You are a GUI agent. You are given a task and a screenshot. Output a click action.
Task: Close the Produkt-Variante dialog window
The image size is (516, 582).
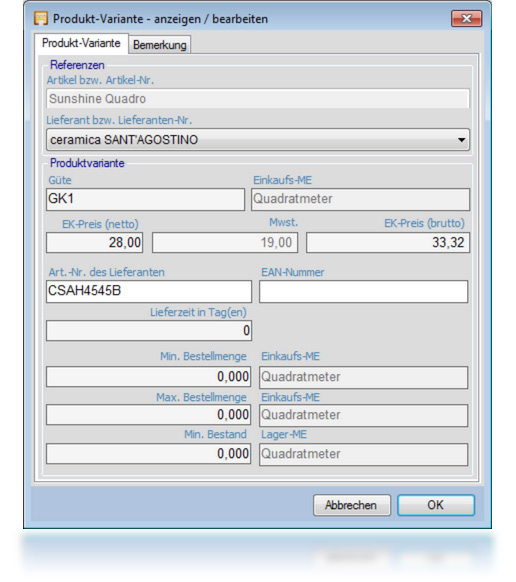(x=466, y=19)
